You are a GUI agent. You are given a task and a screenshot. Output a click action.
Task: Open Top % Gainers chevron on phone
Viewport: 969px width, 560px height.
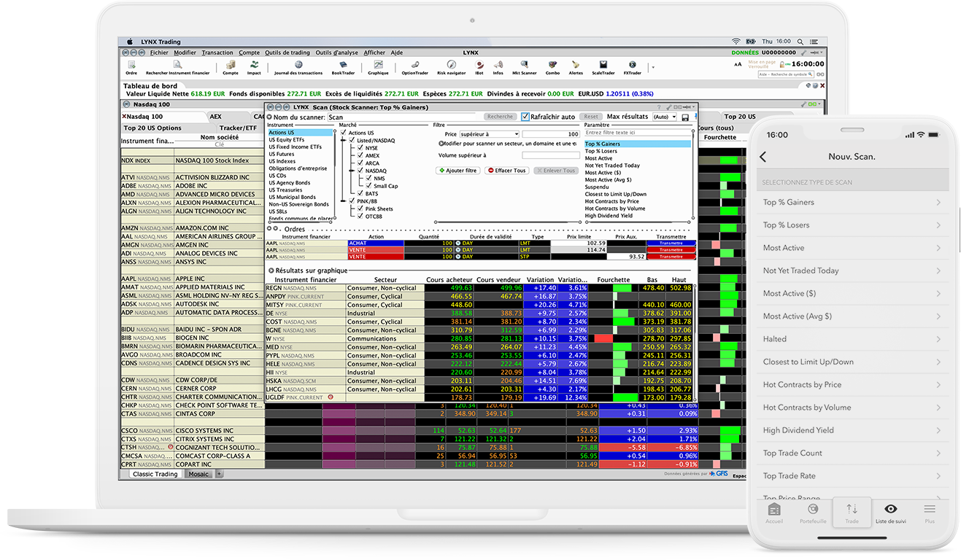(938, 203)
